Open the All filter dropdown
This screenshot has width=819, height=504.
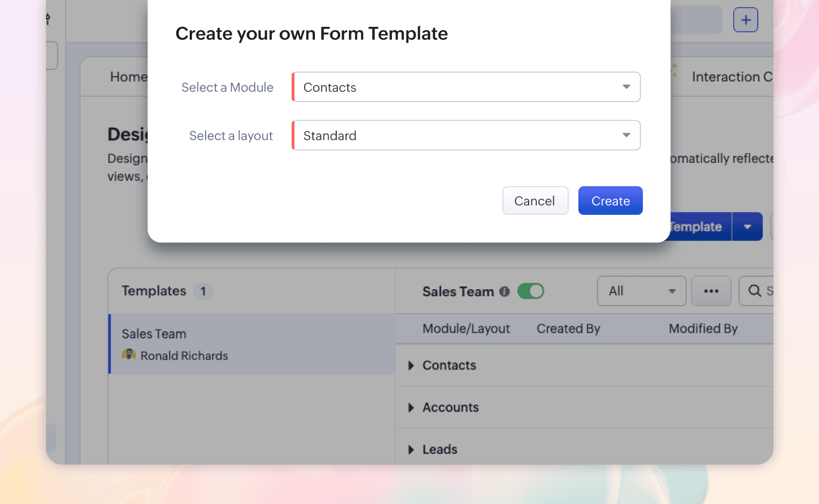641,291
